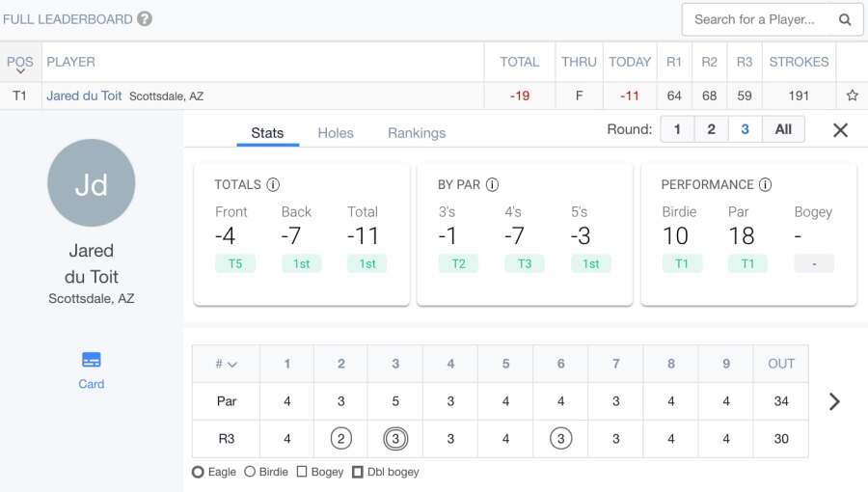The width and height of the screenshot is (868, 492).
Task: Click the scorecard Card icon
Action: (x=92, y=361)
